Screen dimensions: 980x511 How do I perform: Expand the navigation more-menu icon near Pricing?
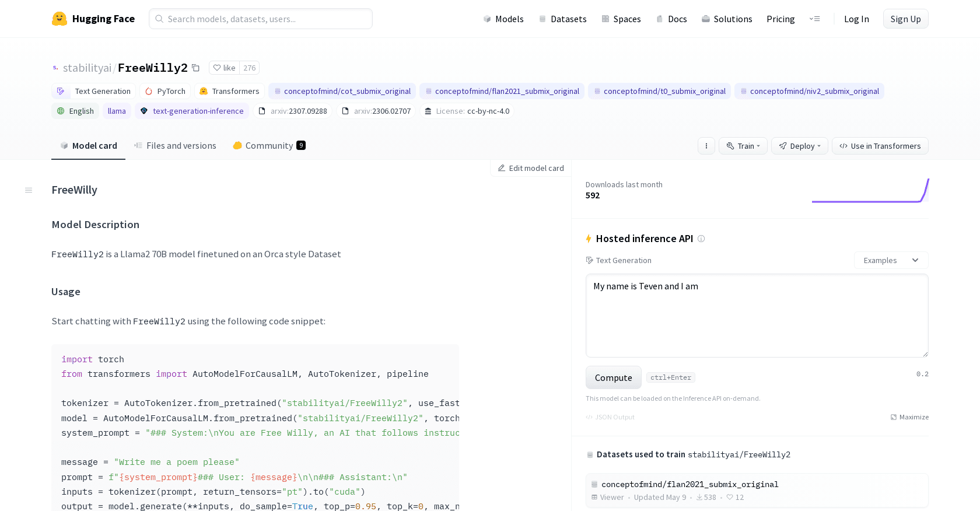[815, 19]
